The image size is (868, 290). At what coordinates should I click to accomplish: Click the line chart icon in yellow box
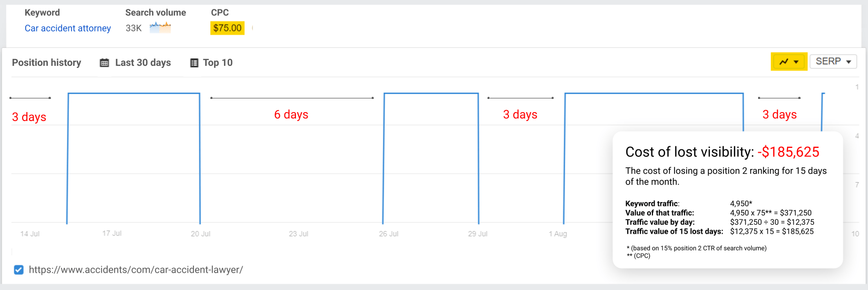[x=783, y=62]
